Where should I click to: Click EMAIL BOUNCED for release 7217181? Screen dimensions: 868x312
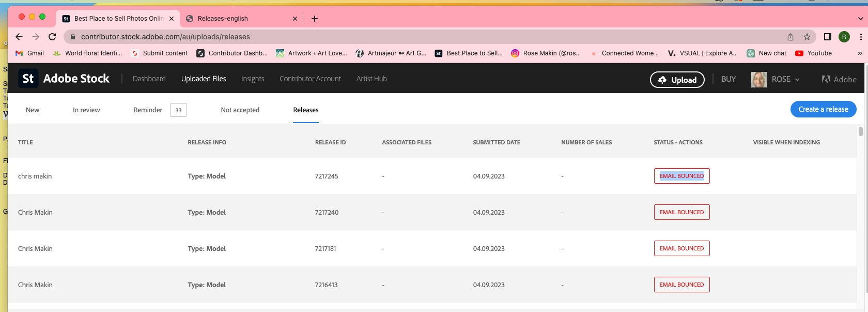(682, 248)
